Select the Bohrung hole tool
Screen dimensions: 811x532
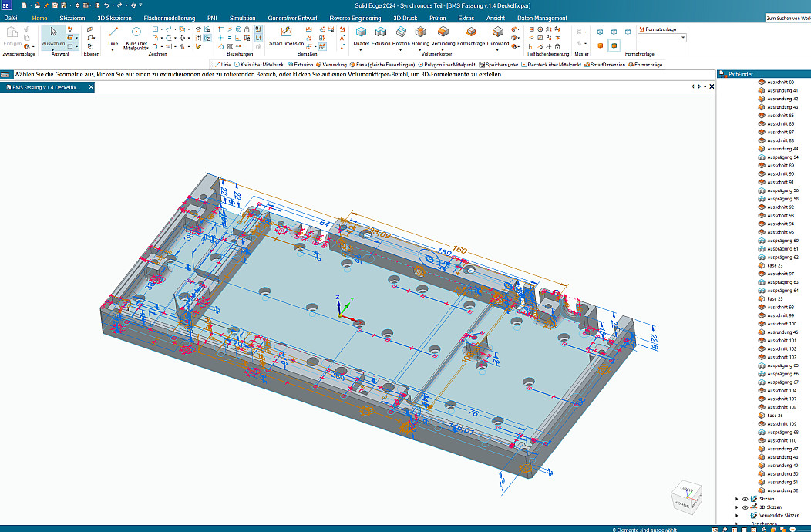point(421,35)
